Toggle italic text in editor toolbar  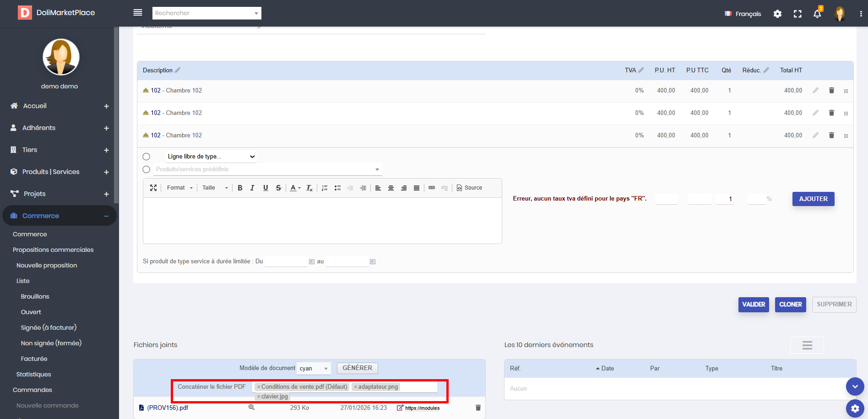[x=252, y=188]
